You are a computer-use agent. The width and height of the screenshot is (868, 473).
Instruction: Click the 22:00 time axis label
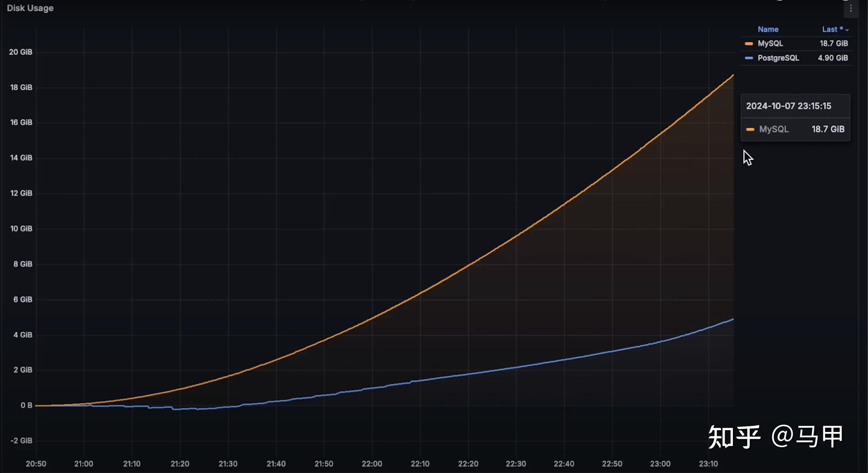(372, 464)
